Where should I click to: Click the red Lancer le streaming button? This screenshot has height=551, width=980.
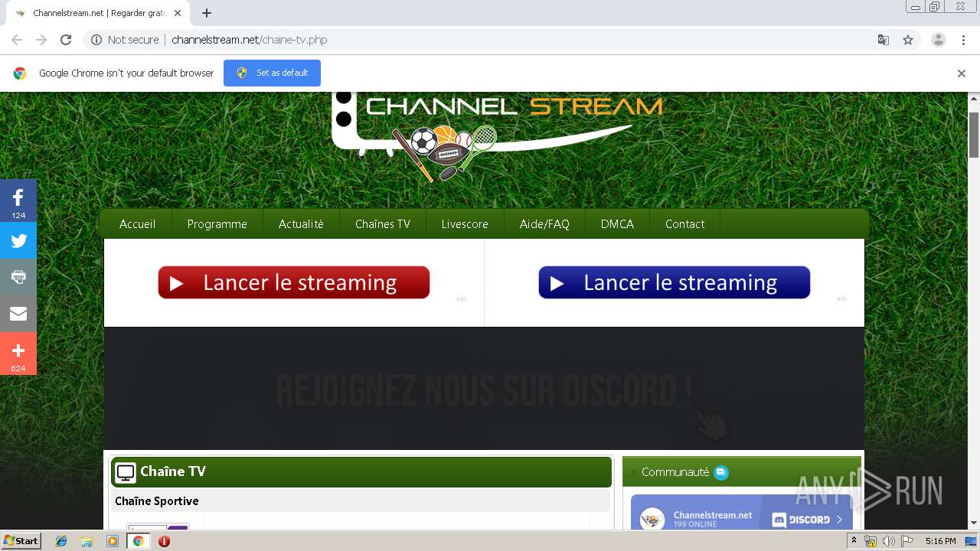tap(294, 282)
